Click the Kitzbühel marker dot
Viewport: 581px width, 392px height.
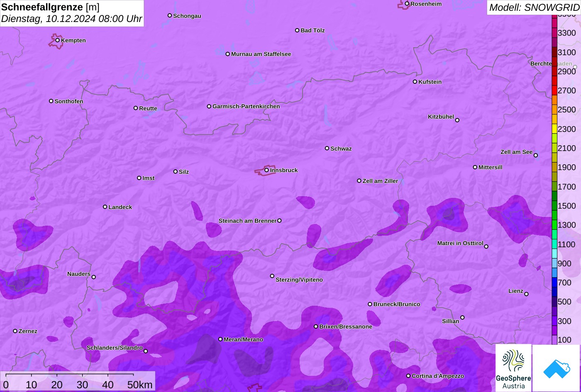point(457,120)
